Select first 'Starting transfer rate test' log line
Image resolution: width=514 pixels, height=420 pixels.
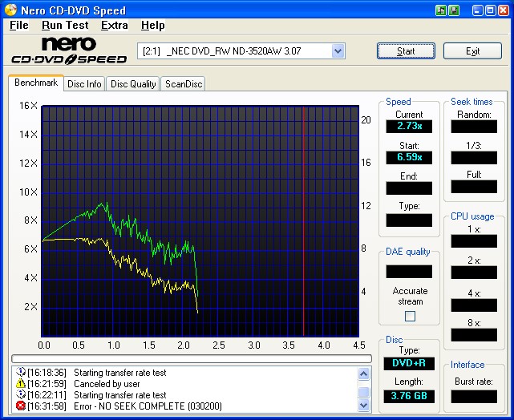120,372
